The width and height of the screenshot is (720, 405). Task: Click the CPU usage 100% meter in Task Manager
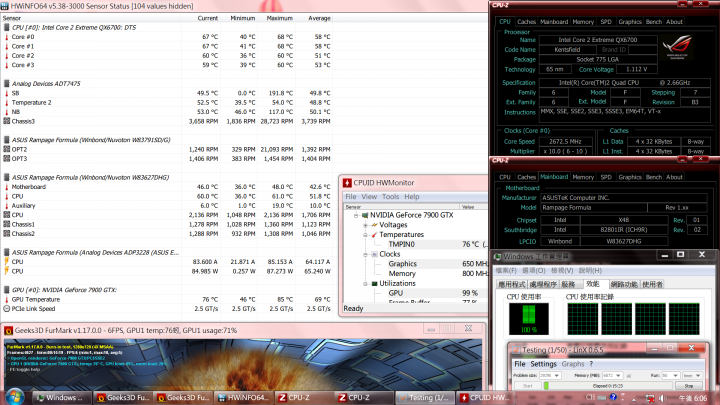click(x=529, y=319)
